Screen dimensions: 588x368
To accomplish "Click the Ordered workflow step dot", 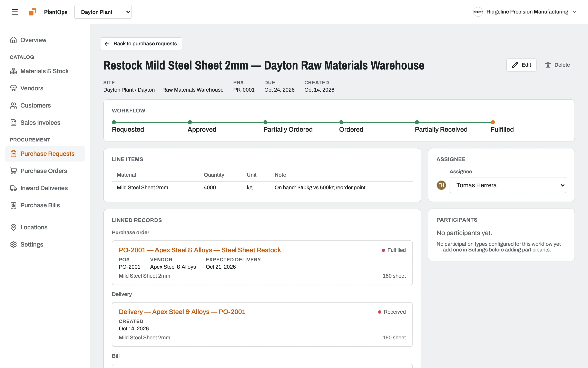I will (x=341, y=122).
